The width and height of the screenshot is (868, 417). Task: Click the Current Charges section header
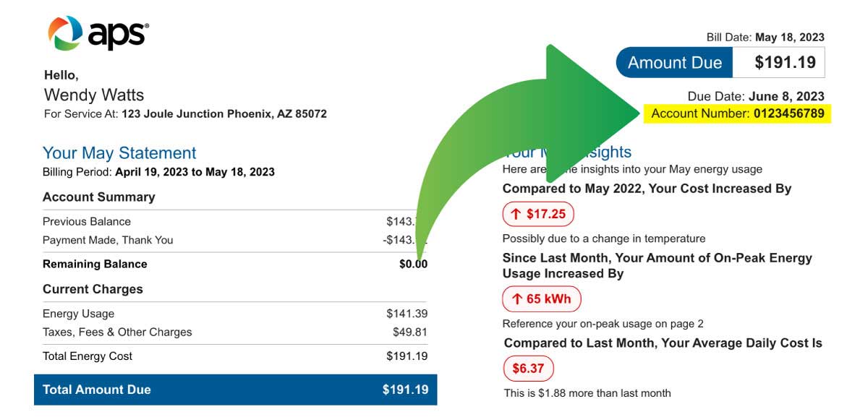tap(93, 289)
